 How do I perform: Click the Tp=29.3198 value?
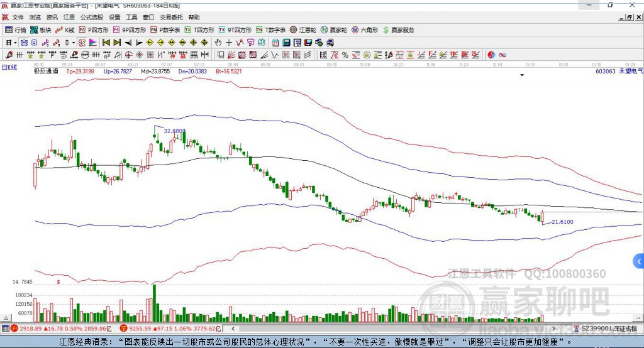[x=80, y=72]
